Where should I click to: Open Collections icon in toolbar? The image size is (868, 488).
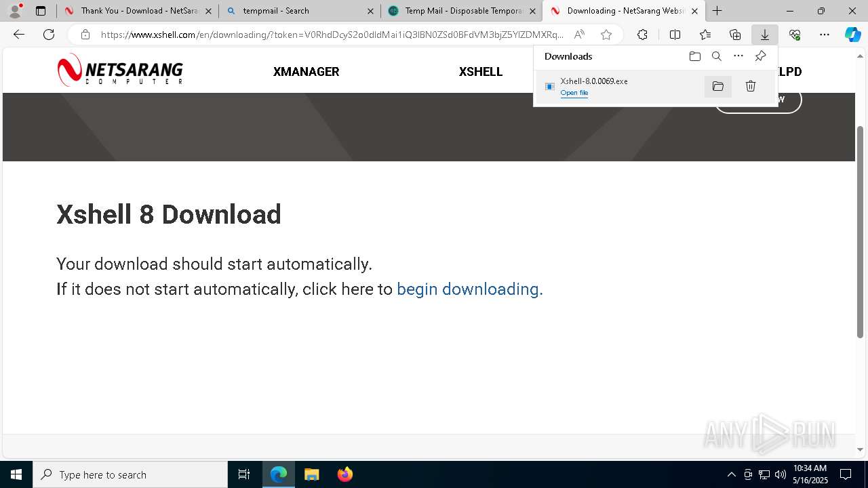pos(735,35)
